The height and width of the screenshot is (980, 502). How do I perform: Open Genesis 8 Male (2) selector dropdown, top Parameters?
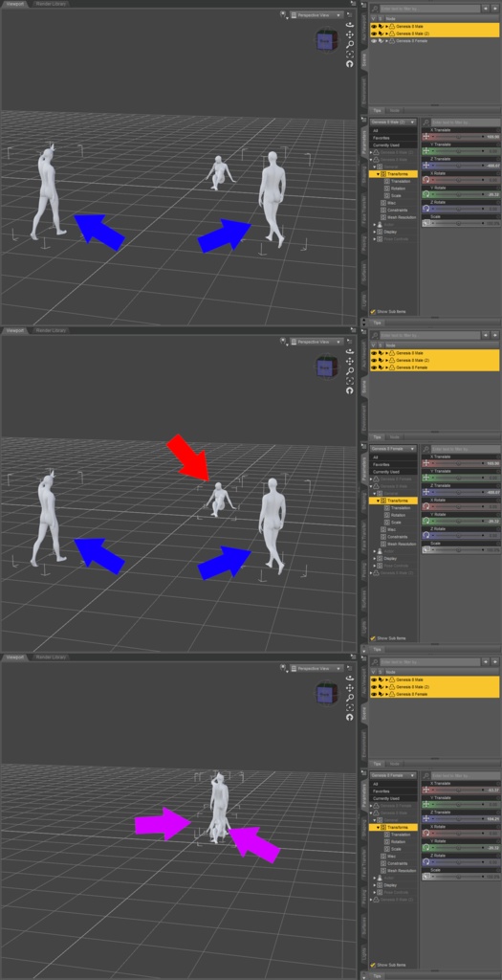[393, 122]
